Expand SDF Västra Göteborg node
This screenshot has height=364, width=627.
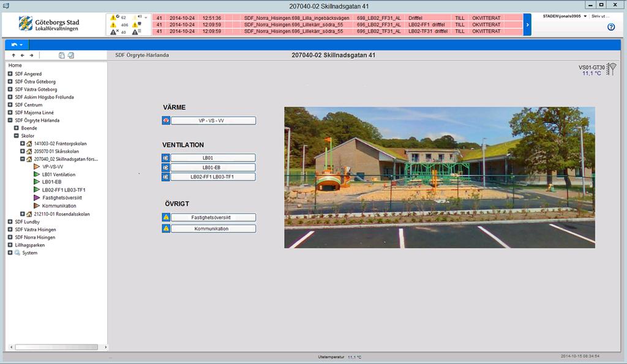coord(10,89)
